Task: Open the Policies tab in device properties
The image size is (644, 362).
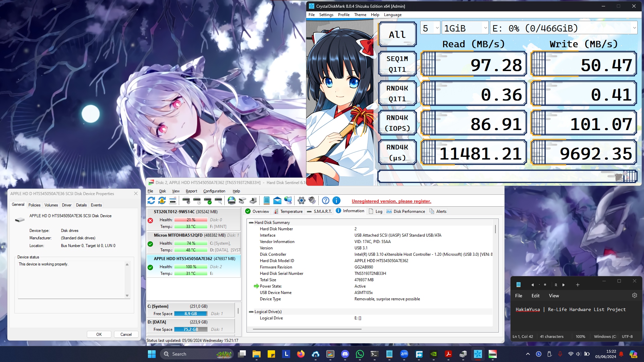Action: pyautogui.click(x=34, y=205)
